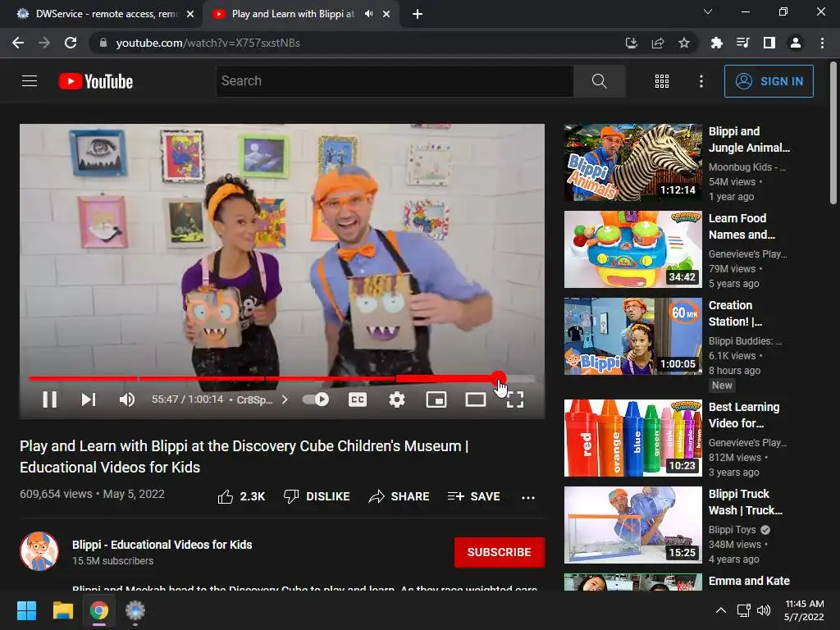
Task: Open a new browser tab
Action: tap(418, 14)
